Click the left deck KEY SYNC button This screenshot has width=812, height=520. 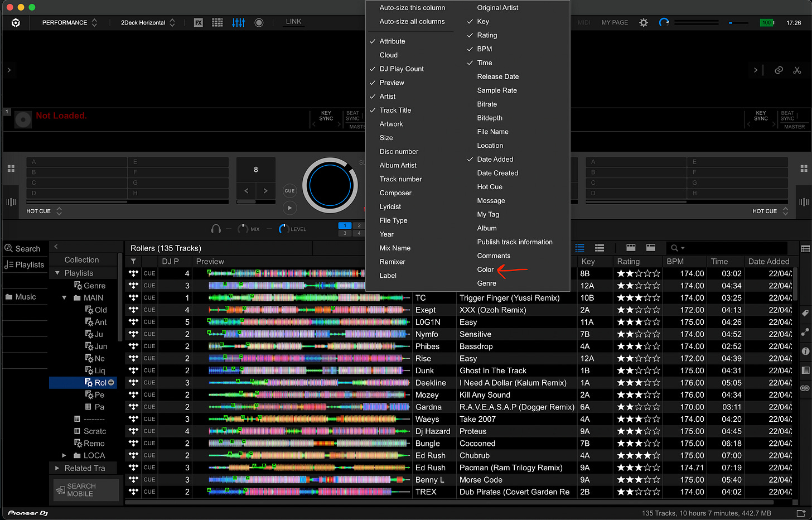(x=326, y=116)
